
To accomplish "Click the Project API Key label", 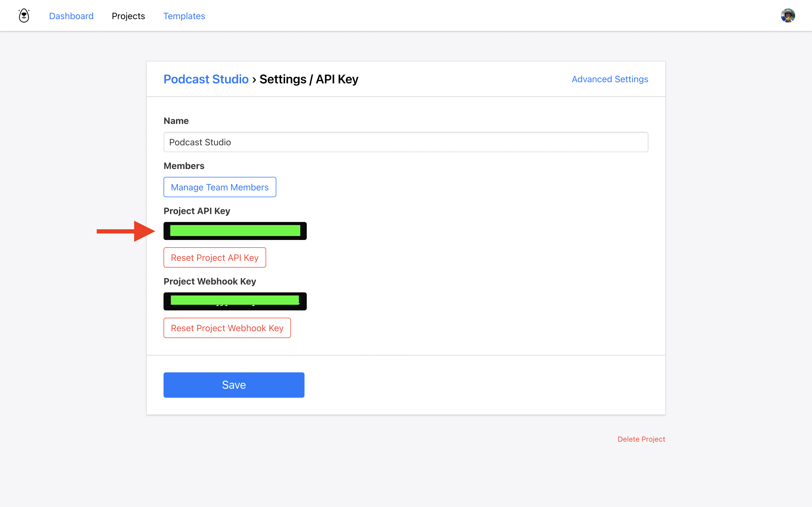I will 197,211.
